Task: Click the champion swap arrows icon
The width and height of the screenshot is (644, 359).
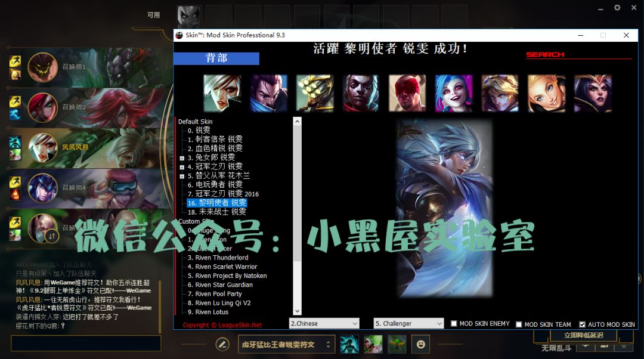Action: coord(52,236)
